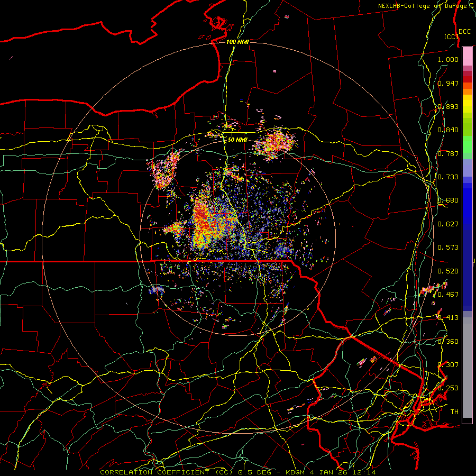
Task: Click the 0.253 scale value
Action: pos(448,388)
